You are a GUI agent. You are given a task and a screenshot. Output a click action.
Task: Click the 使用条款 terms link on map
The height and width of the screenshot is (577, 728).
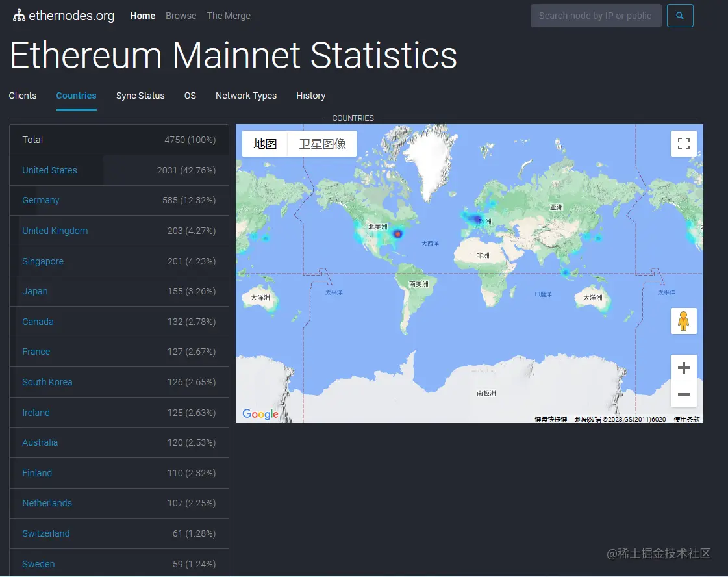pyautogui.click(x=686, y=420)
